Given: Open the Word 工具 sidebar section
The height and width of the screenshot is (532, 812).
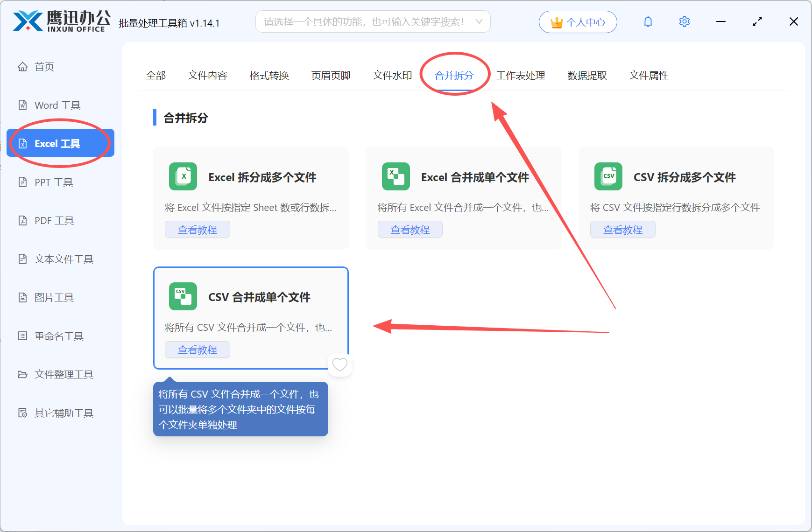Looking at the screenshot, I should click(57, 105).
